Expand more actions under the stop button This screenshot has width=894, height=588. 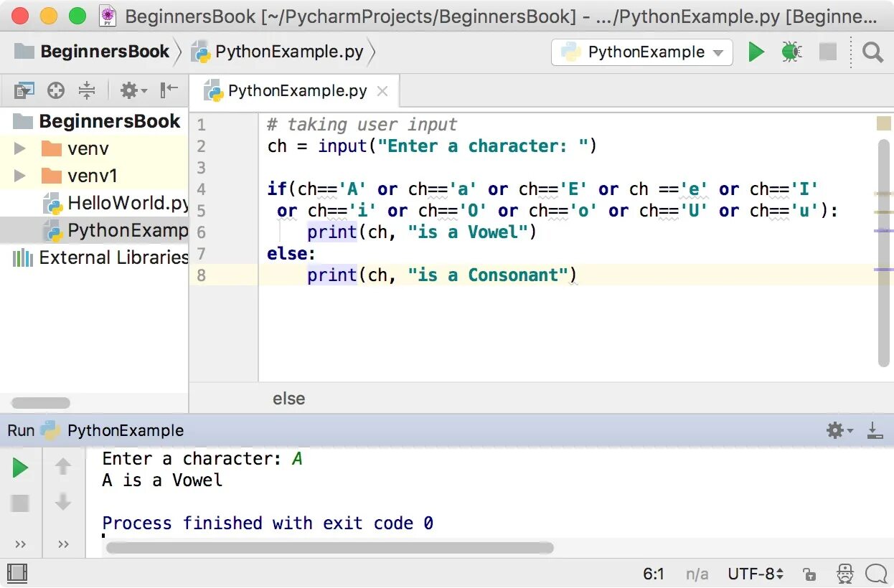pos(20,544)
